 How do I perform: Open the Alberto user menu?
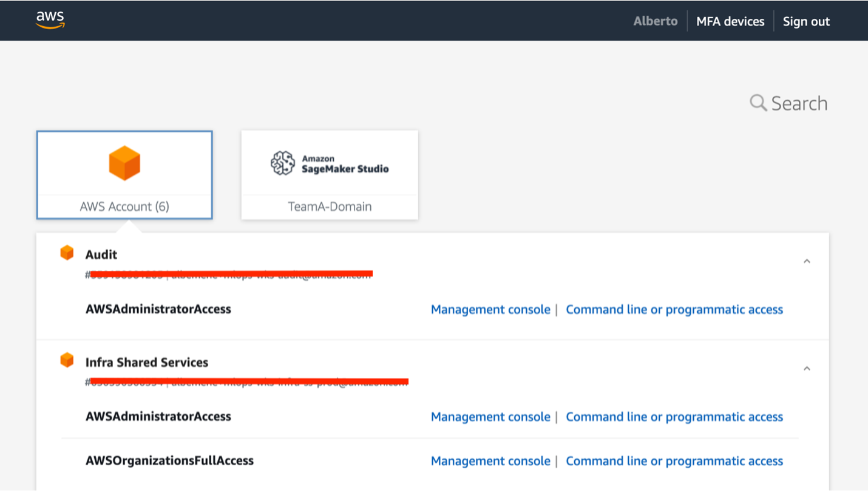[x=656, y=21]
